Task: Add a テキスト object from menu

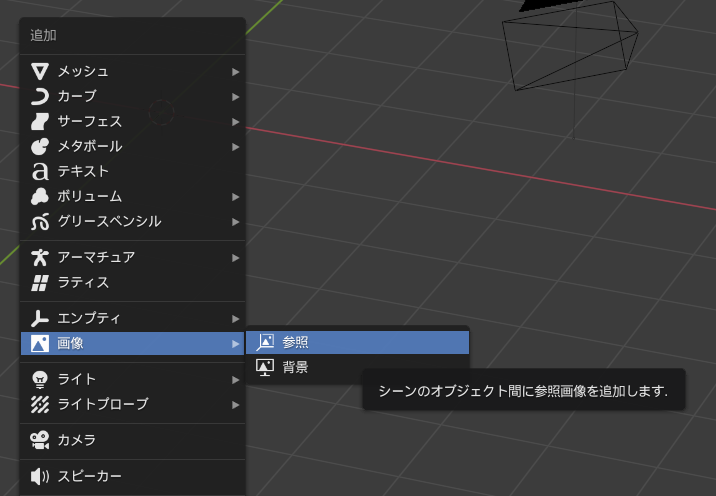Action: (x=132, y=171)
